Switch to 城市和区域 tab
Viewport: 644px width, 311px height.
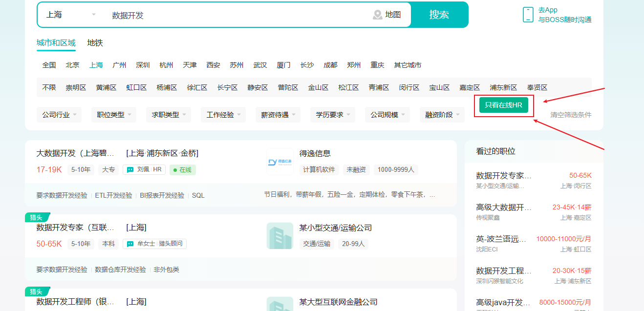(56, 43)
